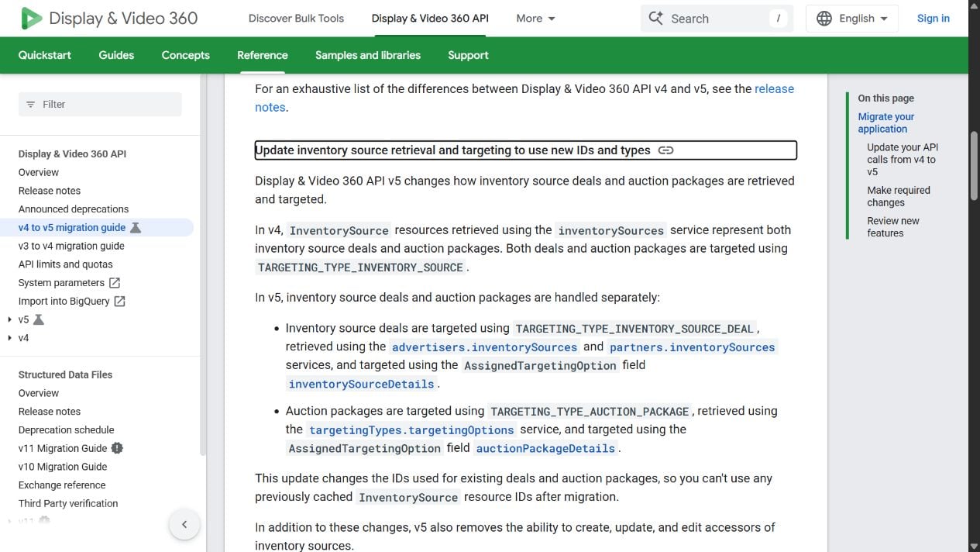980x552 pixels.
Task: Jump to Make required changes section
Action: pos(899,196)
